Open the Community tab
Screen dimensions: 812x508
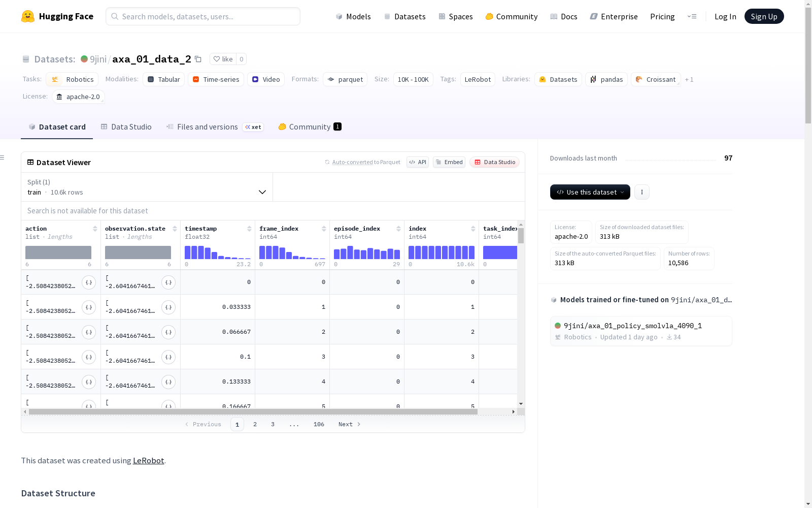pyautogui.click(x=310, y=127)
